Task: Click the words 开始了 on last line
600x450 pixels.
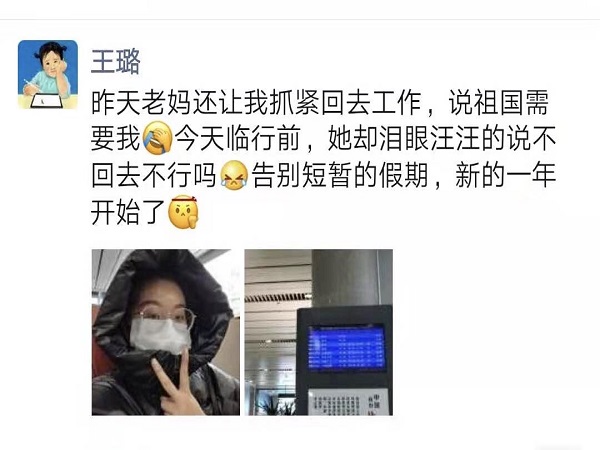Action: (x=128, y=212)
